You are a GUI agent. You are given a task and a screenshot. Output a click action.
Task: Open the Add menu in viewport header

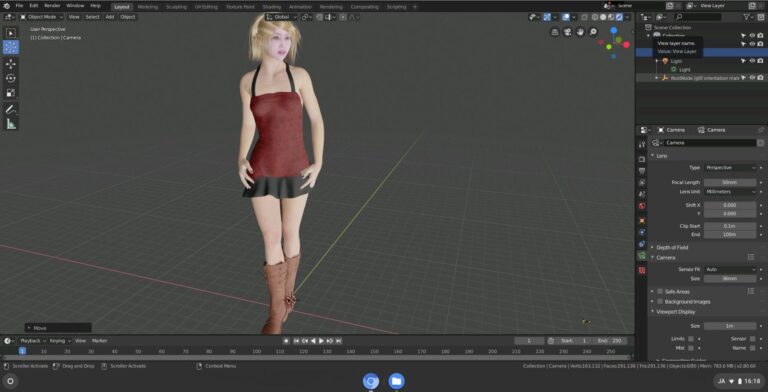110,17
